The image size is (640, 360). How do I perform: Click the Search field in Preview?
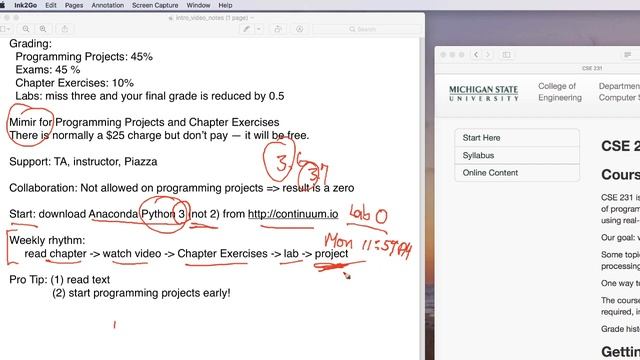(367, 29)
